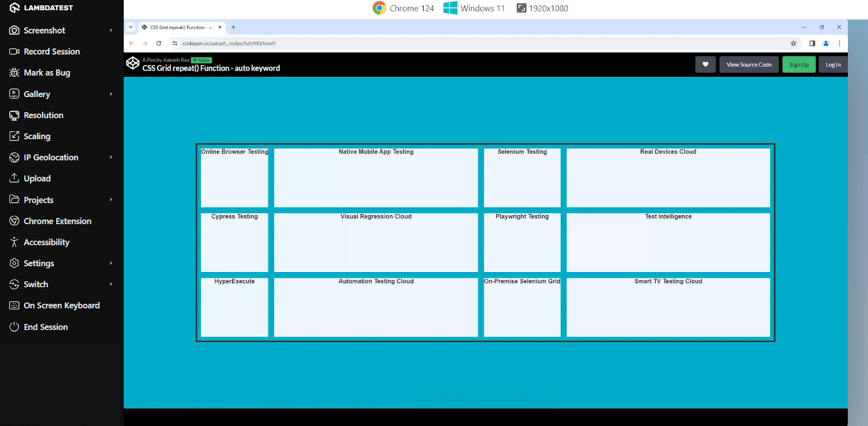Go forward in browser history
This screenshot has width=868, height=426.
coord(145,43)
